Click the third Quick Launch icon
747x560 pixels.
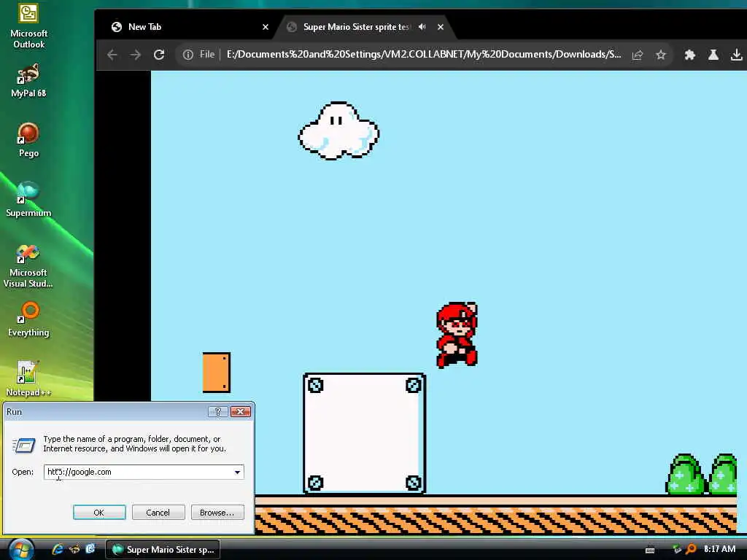90,549
